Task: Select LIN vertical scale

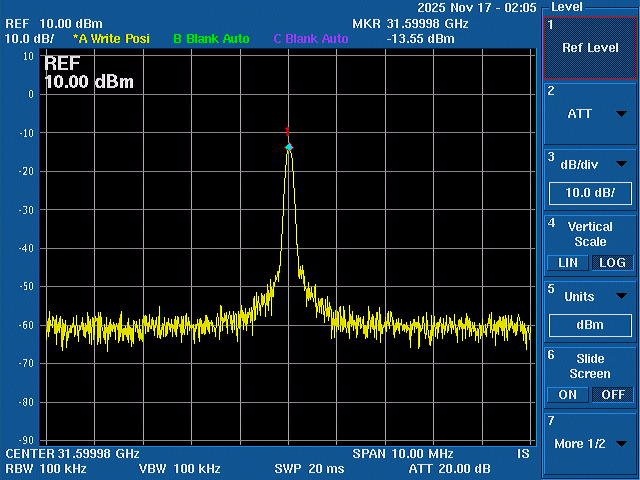Action: [567, 263]
